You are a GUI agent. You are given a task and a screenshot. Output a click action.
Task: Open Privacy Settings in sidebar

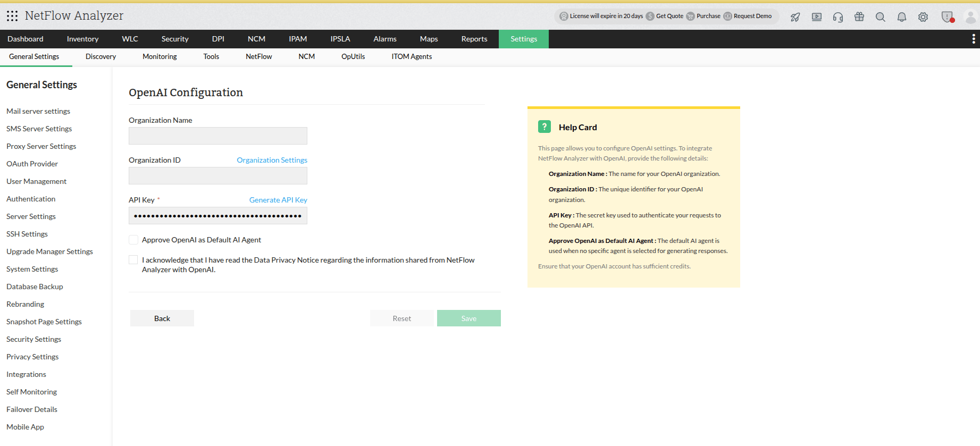tap(32, 357)
